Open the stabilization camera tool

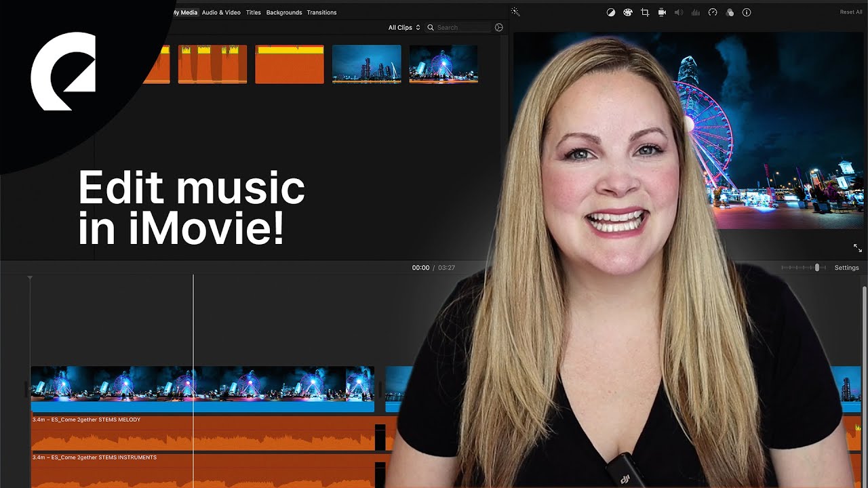point(662,12)
